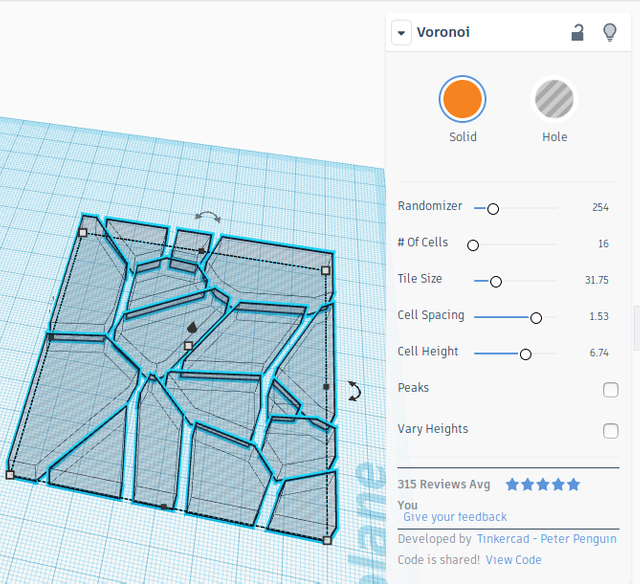The image size is (640, 584).
Task: Click the bottom-right corner resize handle
Action: coord(327,540)
